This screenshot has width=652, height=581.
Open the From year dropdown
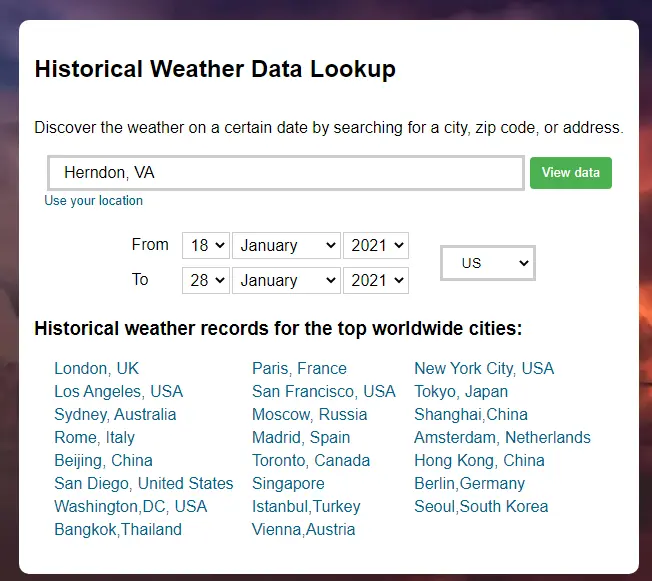tap(375, 245)
